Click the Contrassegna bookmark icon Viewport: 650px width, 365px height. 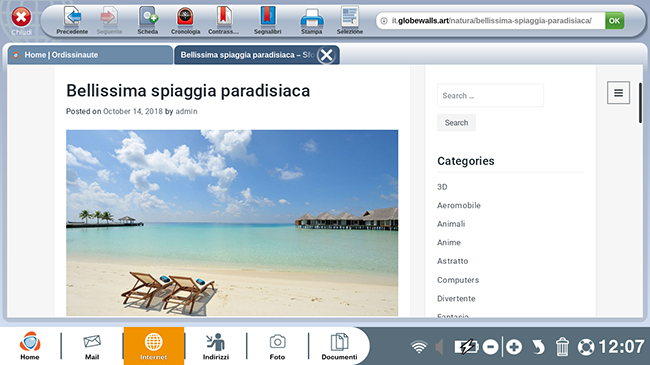[x=223, y=17]
